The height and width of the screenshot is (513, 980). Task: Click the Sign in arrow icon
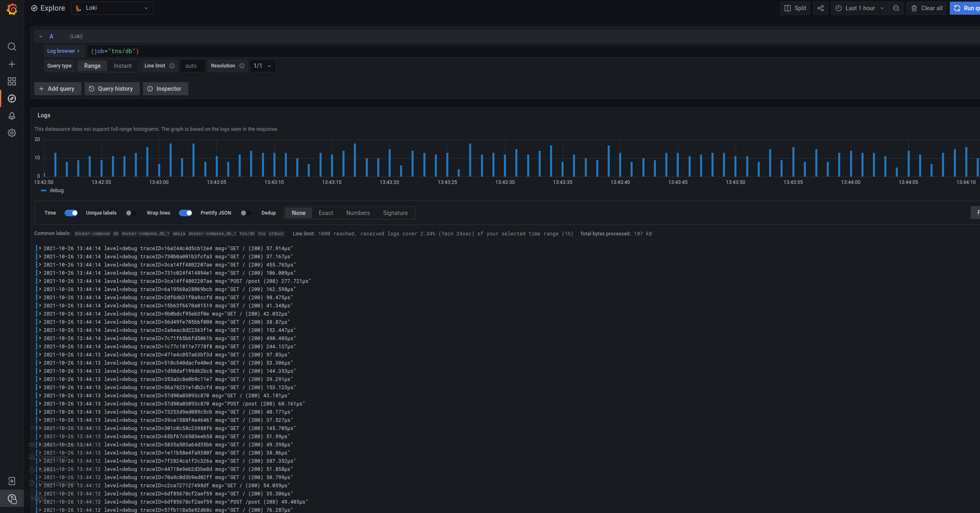click(x=12, y=481)
